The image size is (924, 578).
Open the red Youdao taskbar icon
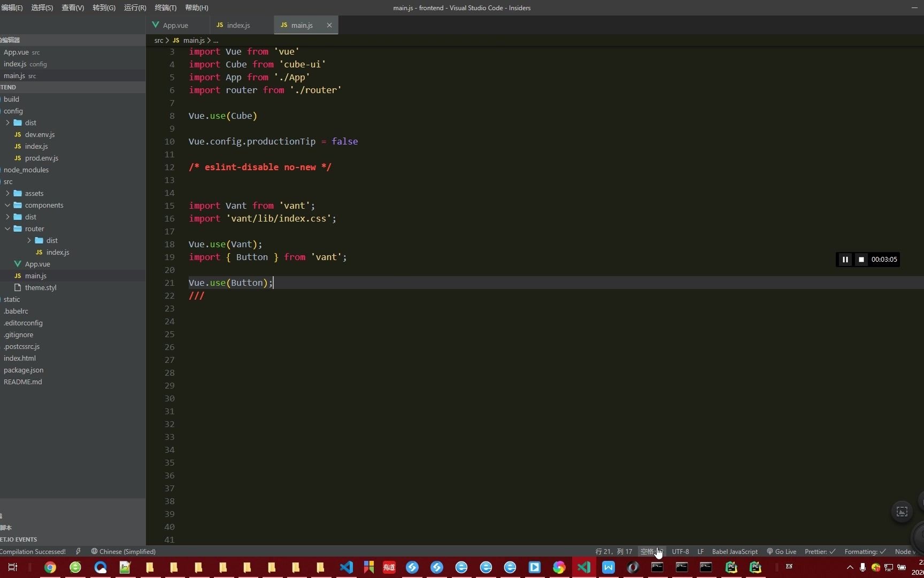point(389,567)
